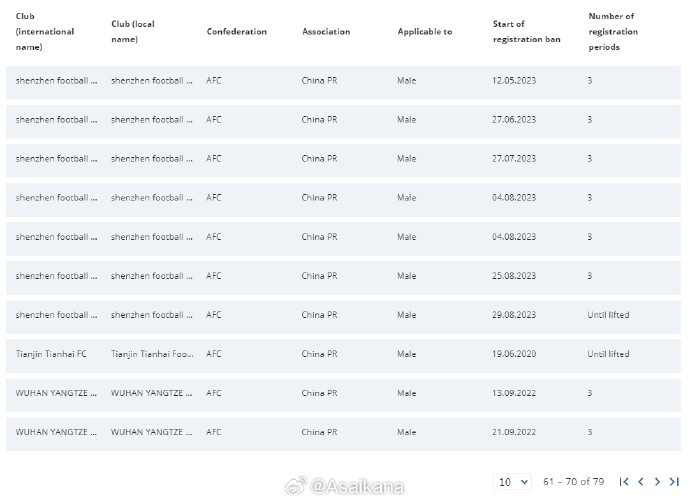This screenshot has height=501, width=690.
Task: Click Tianjin Tianhai FC international club name
Action: 51,354
